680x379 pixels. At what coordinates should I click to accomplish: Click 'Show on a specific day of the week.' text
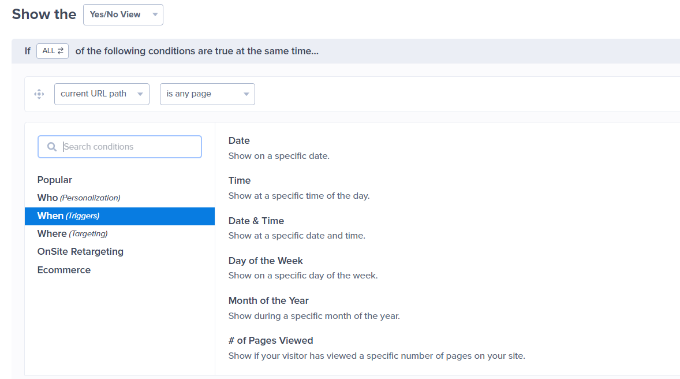point(303,275)
